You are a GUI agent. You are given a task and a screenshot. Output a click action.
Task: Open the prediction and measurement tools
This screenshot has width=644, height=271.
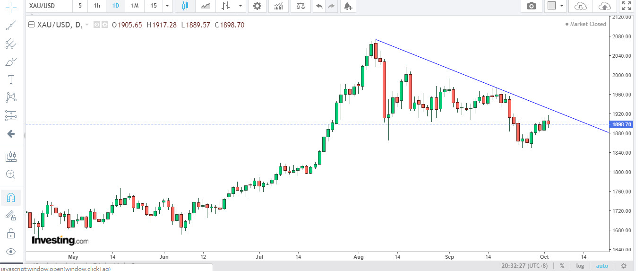coord(10,115)
